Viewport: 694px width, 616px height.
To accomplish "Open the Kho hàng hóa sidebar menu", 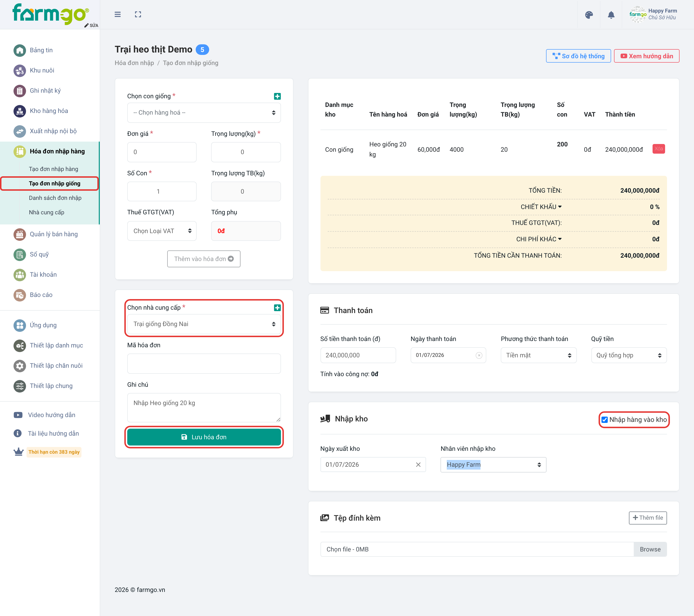I will pyautogui.click(x=49, y=111).
